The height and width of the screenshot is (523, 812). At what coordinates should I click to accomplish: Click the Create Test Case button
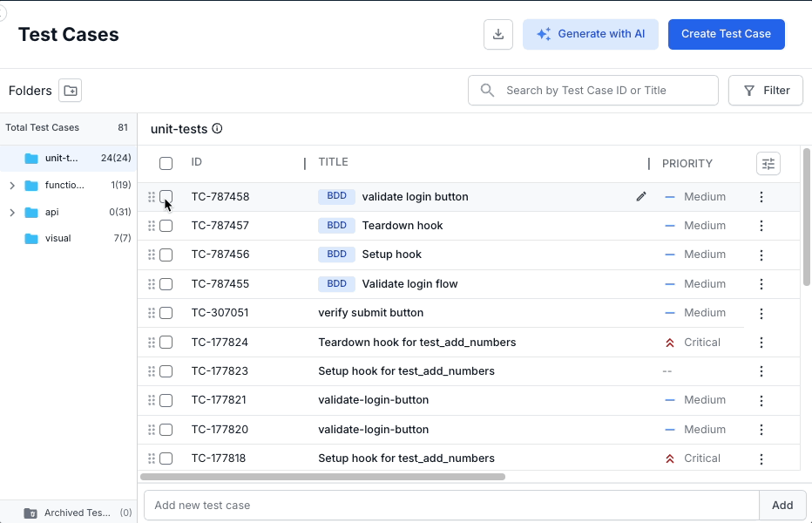tap(726, 34)
